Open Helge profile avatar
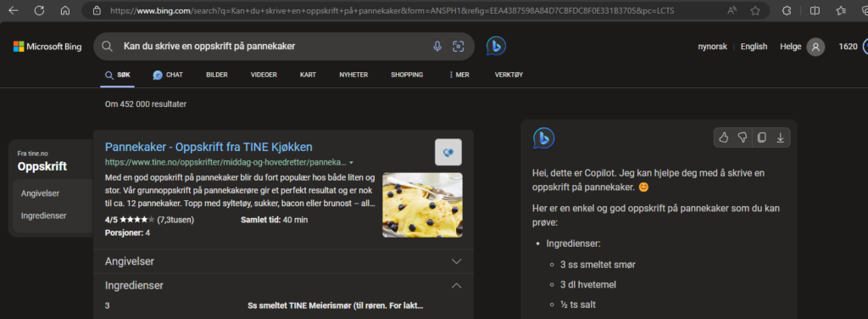Screen dimensions: 868x319 (815, 47)
